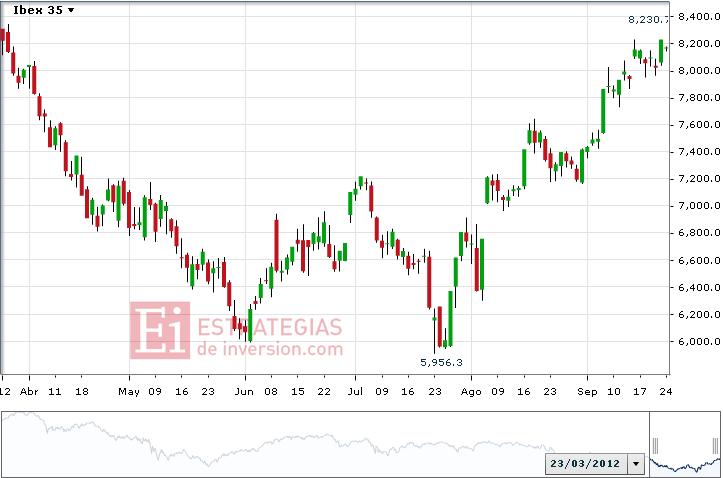Screen dimensions: 723x478
Task: Click the 23/03/2012 date field
Action: coord(586,463)
